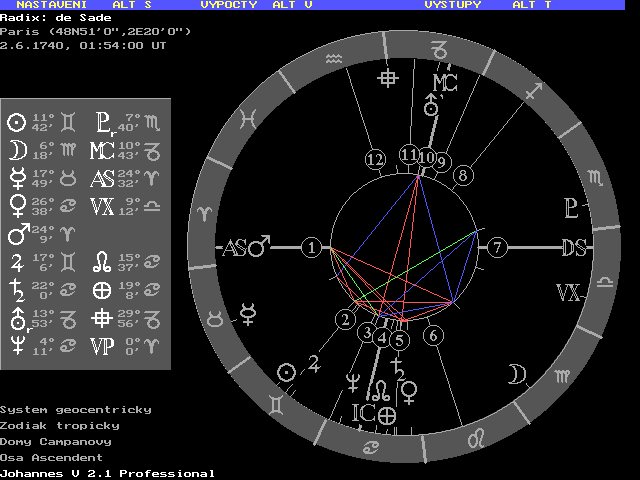Image resolution: width=640 pixels, height=480 pixels.
Task: Click the Leo sign on the zodiac ring
Action: [479, 436]
